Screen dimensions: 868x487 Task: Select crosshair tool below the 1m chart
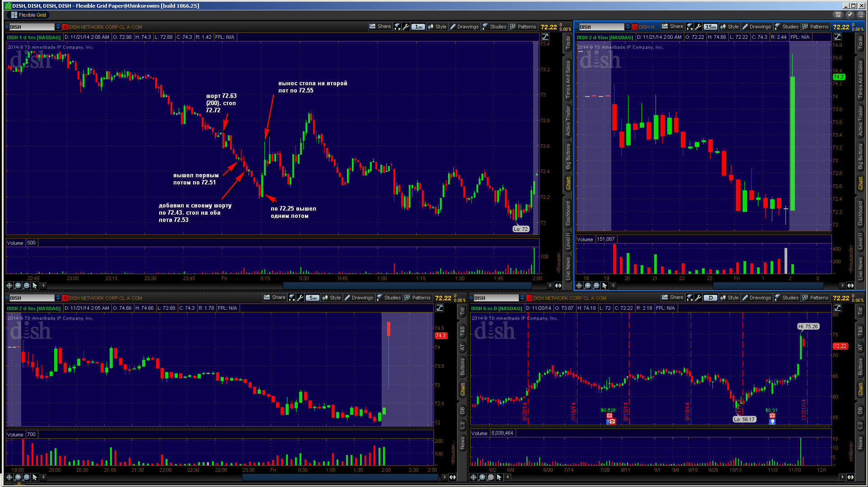[x=9, y=285]
